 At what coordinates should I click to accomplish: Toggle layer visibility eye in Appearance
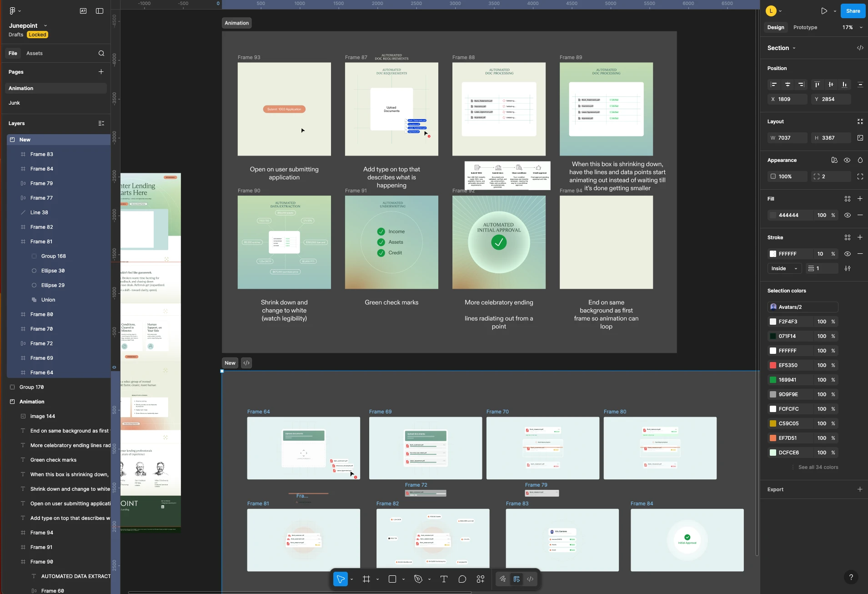[x=847, y=160]
